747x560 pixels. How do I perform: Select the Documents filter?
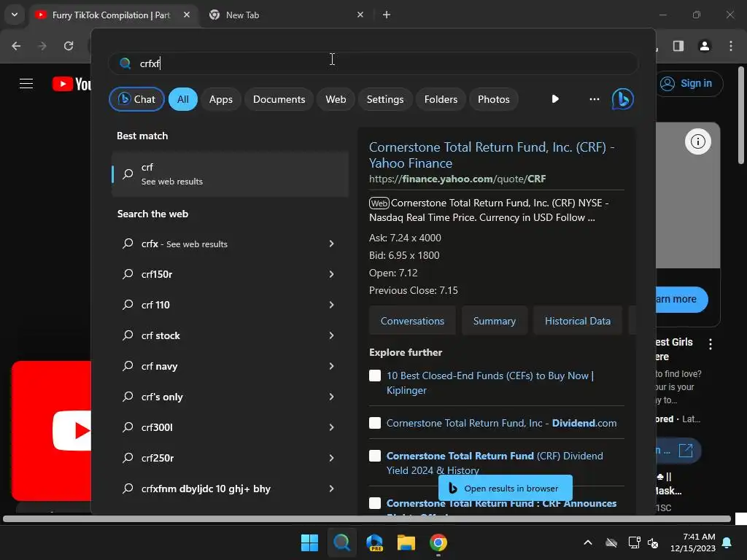[x=279, y=99]
